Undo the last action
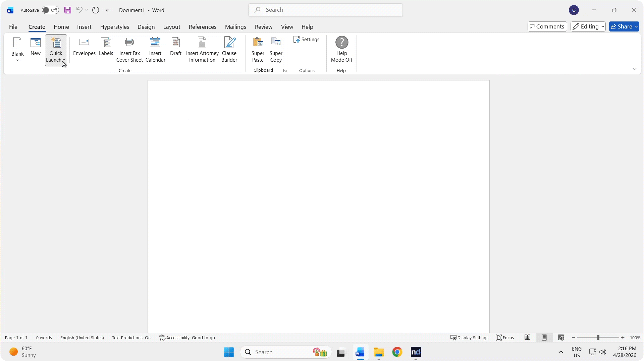The width and height of the screenshot is (644, 362). [x=79, y=10]
